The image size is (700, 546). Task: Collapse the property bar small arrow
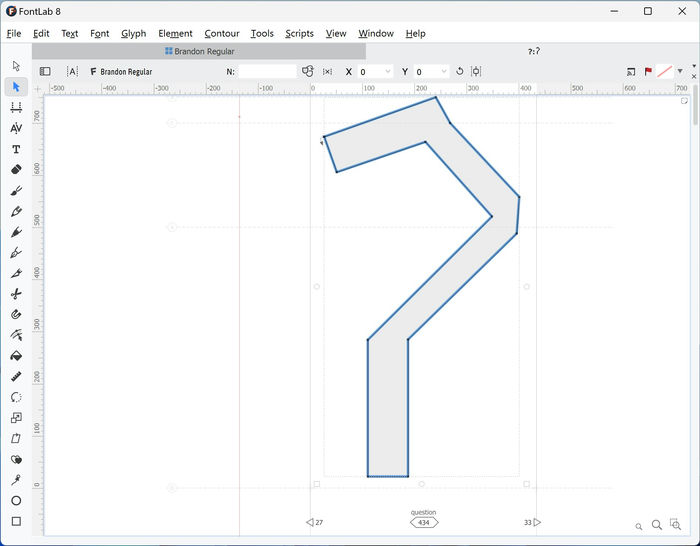pyautogui.click(x=694, y=66)
